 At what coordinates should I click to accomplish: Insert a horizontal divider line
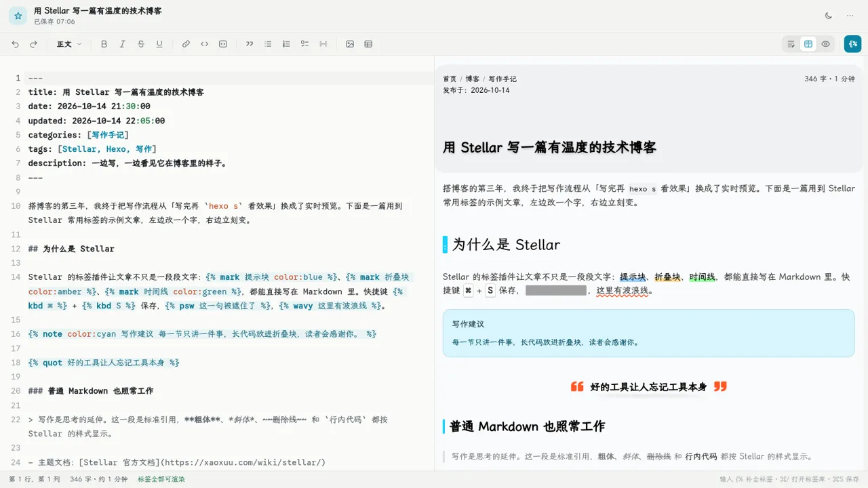tap(323, 44)
